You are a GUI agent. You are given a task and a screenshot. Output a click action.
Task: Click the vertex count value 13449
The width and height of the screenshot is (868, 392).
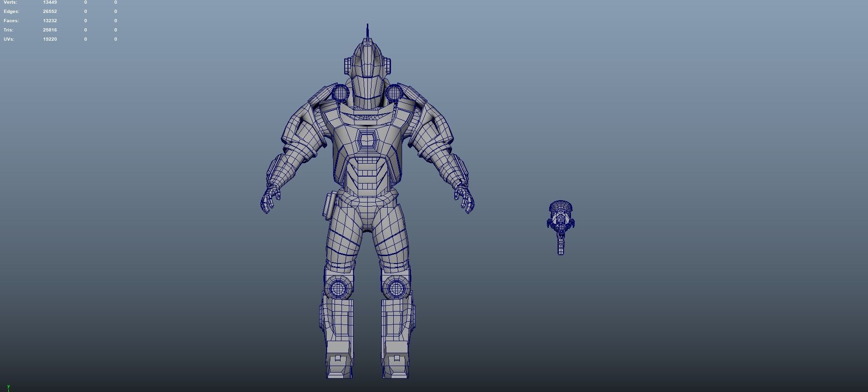point(50,2)
